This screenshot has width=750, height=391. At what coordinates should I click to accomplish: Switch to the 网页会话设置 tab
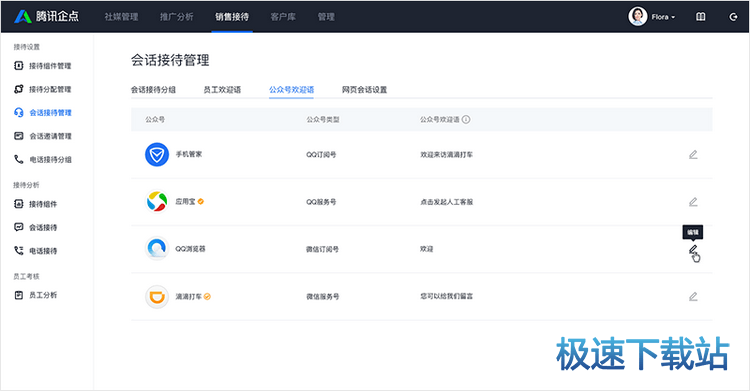364,89
